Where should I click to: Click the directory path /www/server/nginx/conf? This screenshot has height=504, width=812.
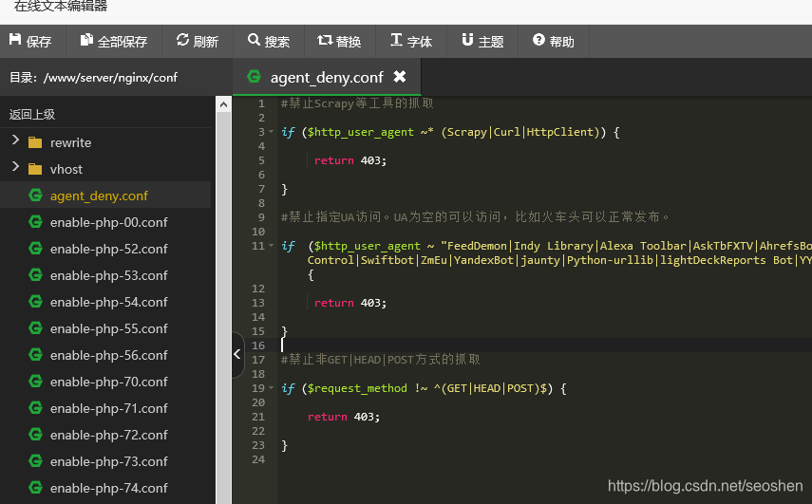(110, 78)
